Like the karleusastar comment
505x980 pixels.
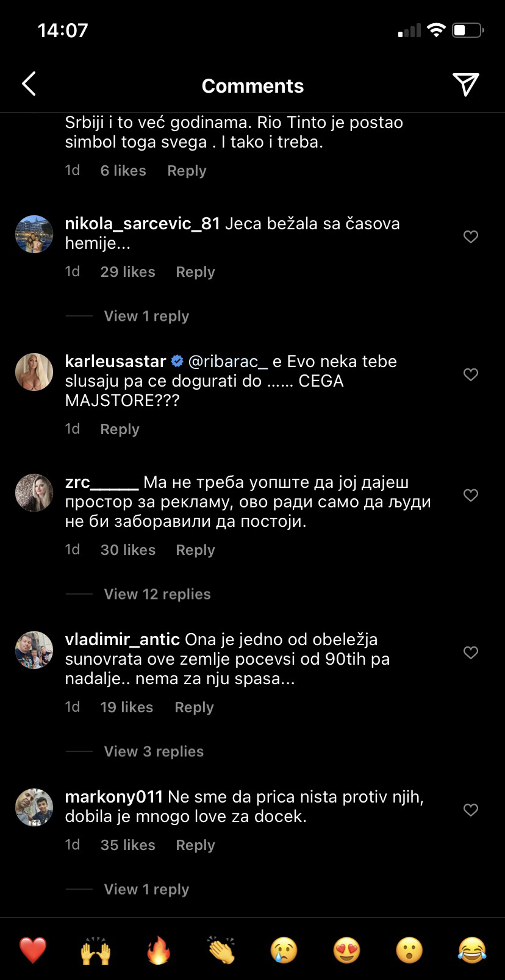470,374
